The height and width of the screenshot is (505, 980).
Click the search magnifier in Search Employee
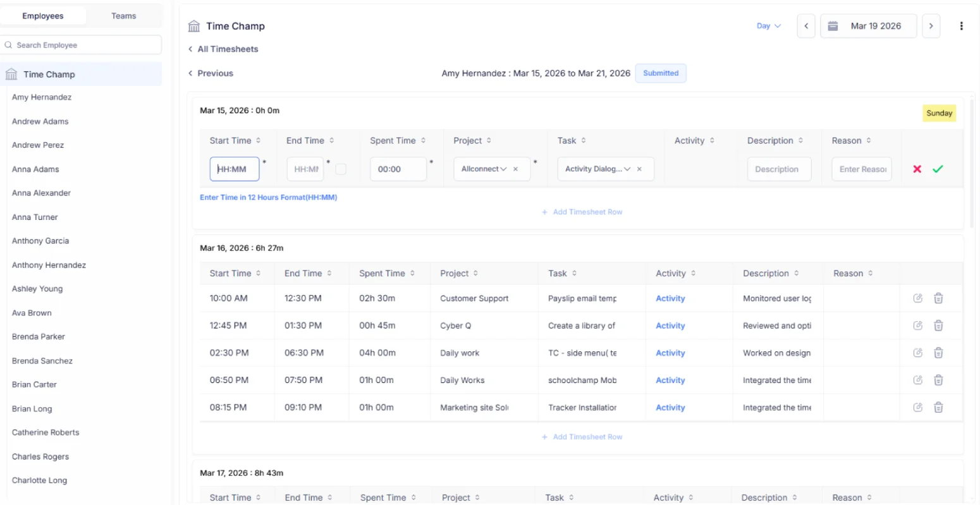tap(8, 45)
